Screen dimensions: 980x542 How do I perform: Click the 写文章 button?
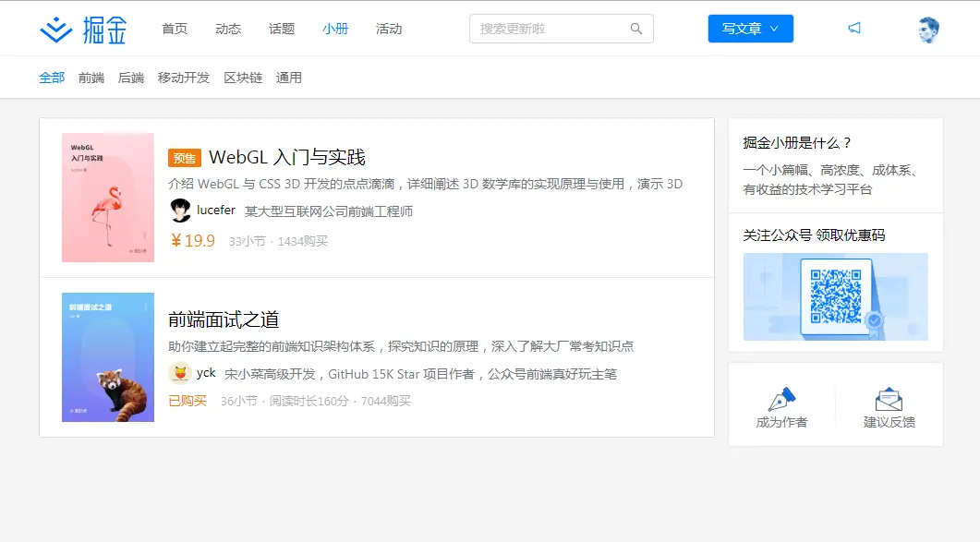[751, 29]
